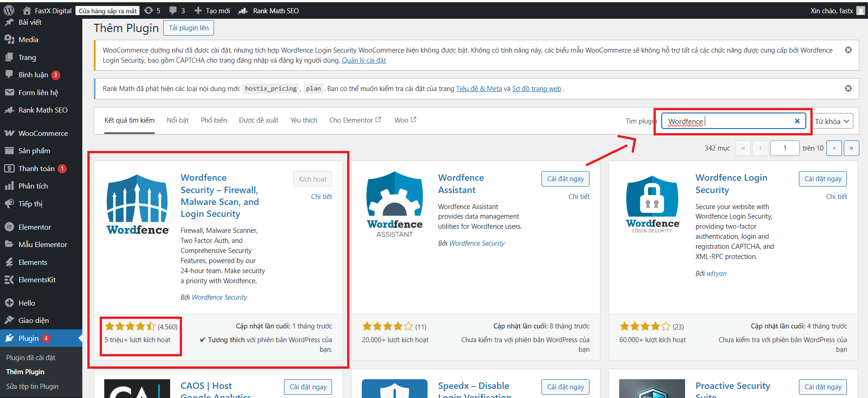Open Rank Math SEO in top admin bar
This screenshot has height=398, width=868.
coord(268,11)
